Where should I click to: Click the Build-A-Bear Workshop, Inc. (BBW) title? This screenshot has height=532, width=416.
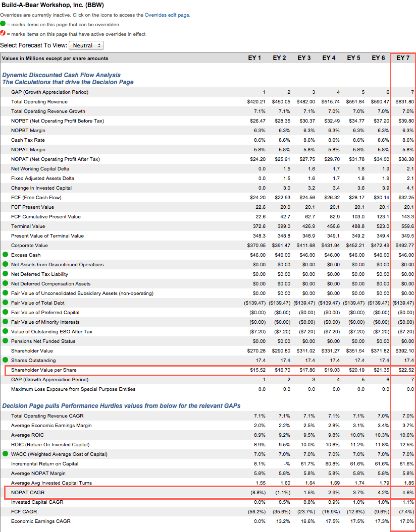(53, 5)
